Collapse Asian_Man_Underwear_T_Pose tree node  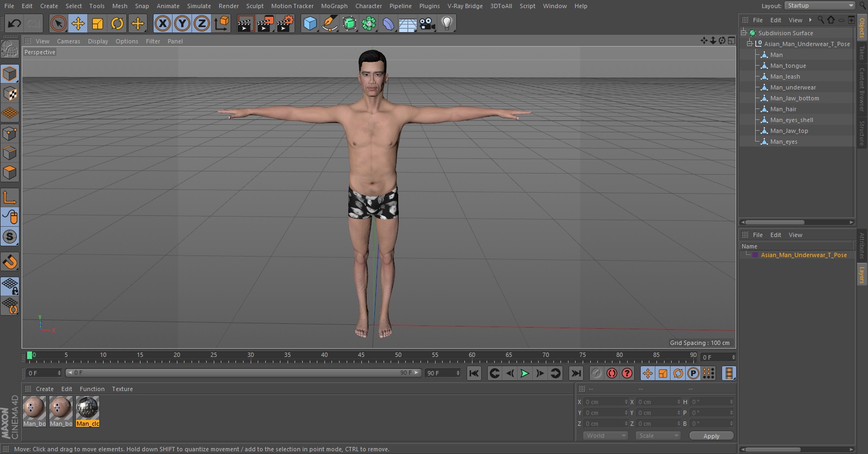[750, 43]
